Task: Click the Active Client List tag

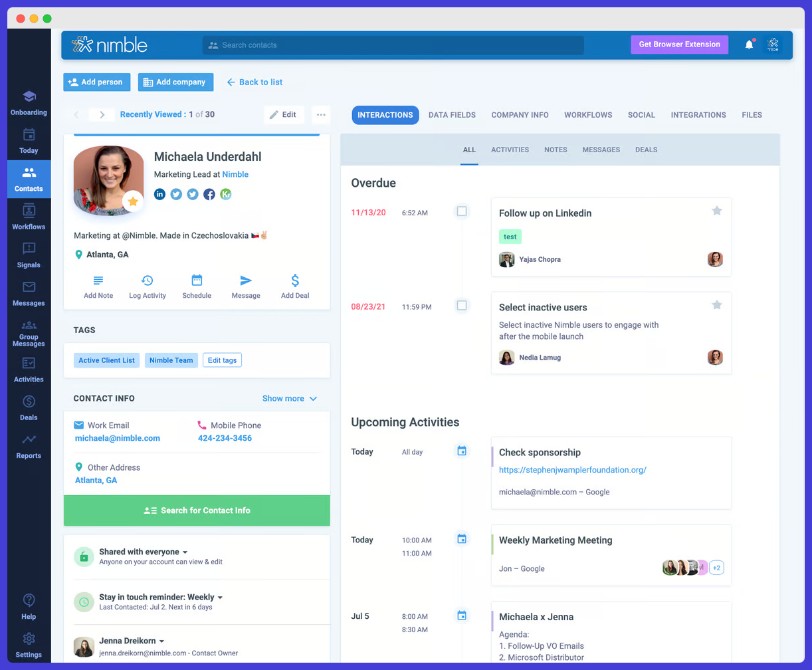Action: [x=106, y=360]
